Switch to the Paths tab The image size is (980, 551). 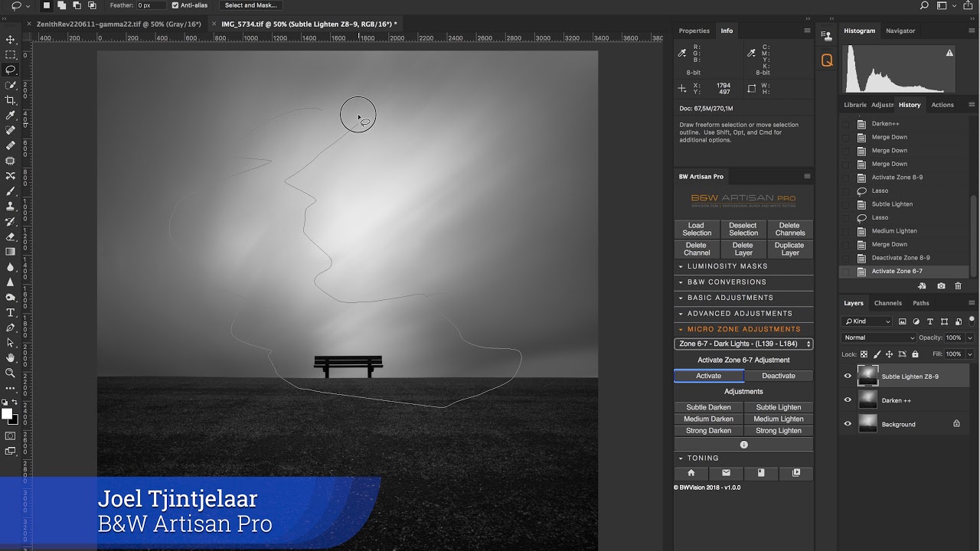coord(920,303)
